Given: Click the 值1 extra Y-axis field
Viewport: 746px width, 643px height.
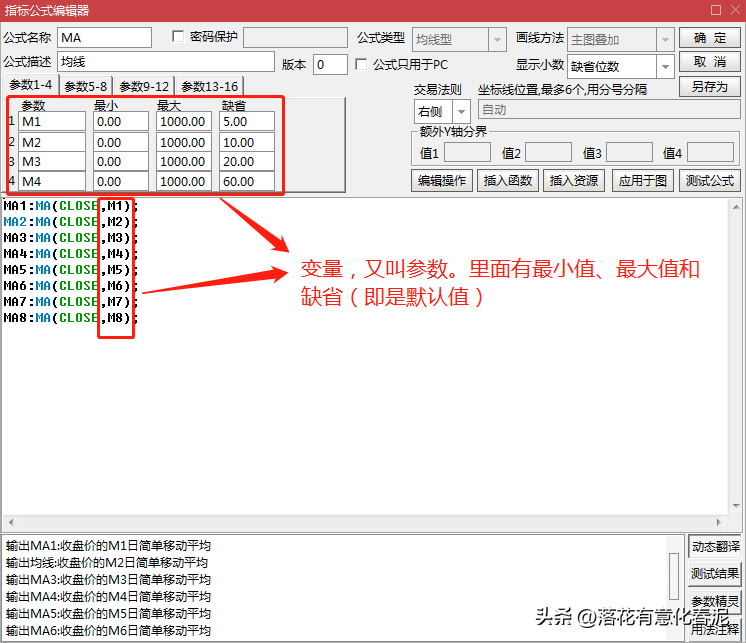Looking at the screenshot, I should coord(467,152).
